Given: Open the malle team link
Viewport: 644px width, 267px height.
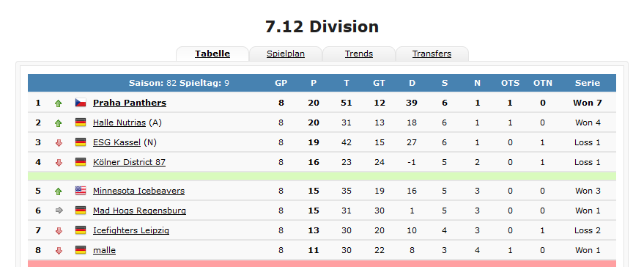Looking at the screenshot, I should pyautogui.click(x=104, y=250).
